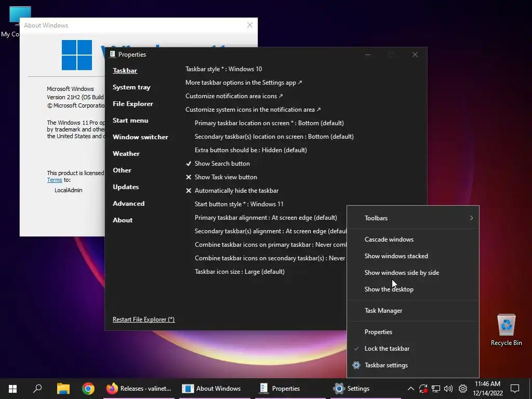Image resolution: width=532 pixels, height=399 pixels.
Task: Toggle Show Search button option
Action: pyautogui.click(x=218, y=164)
